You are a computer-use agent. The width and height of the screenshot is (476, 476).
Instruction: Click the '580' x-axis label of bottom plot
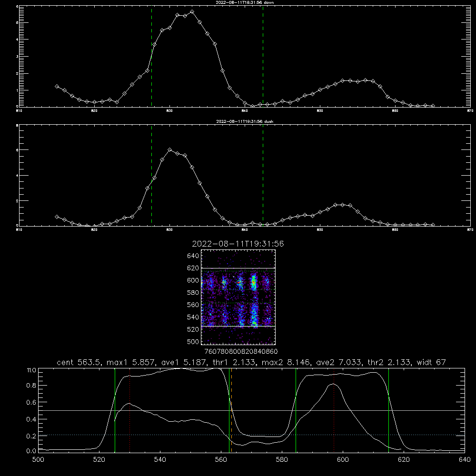click(x=282, y=460)
